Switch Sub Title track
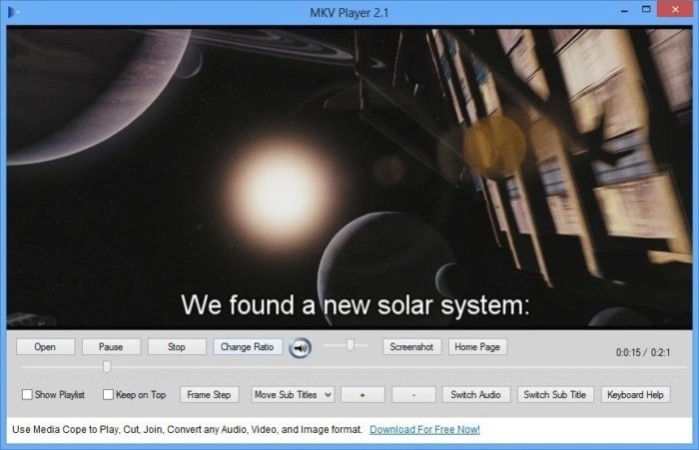Image resolution: width=699 pixels, height=450 pixels. click(555, 395)
